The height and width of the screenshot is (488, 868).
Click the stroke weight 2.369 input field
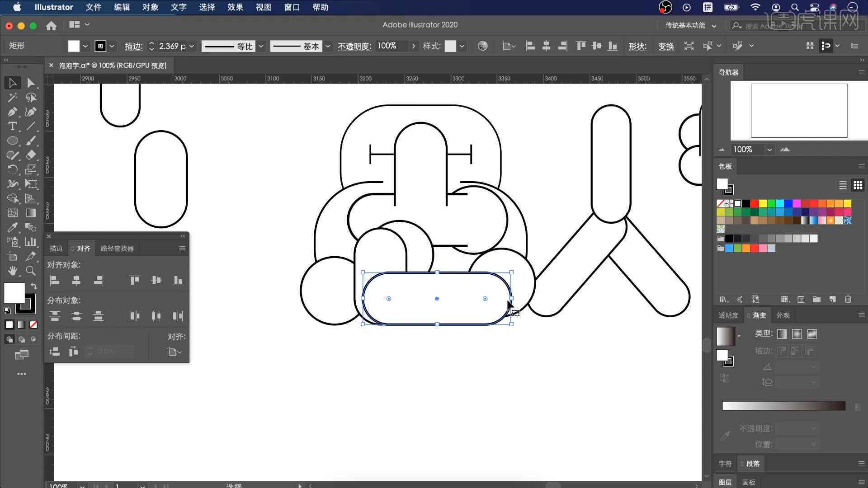pos(172,46)
